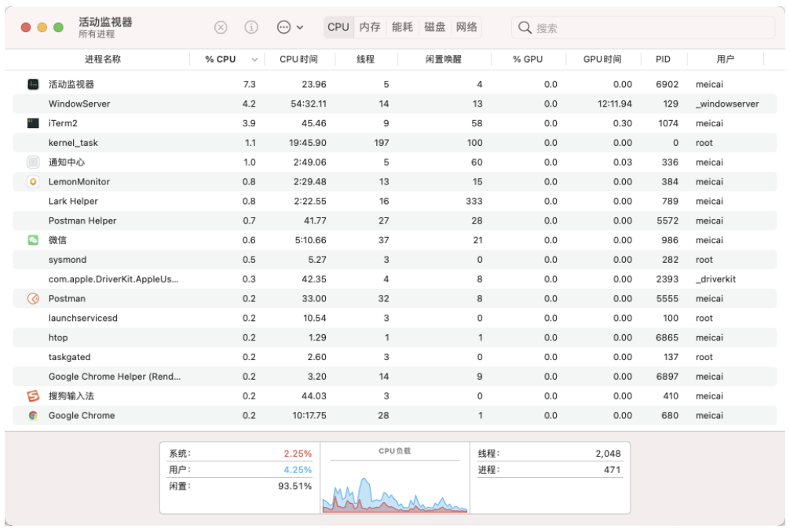Click the 微信 green icon
Image resolution: width=790 pixels, height=532 pixels.
tap(33, 240)
